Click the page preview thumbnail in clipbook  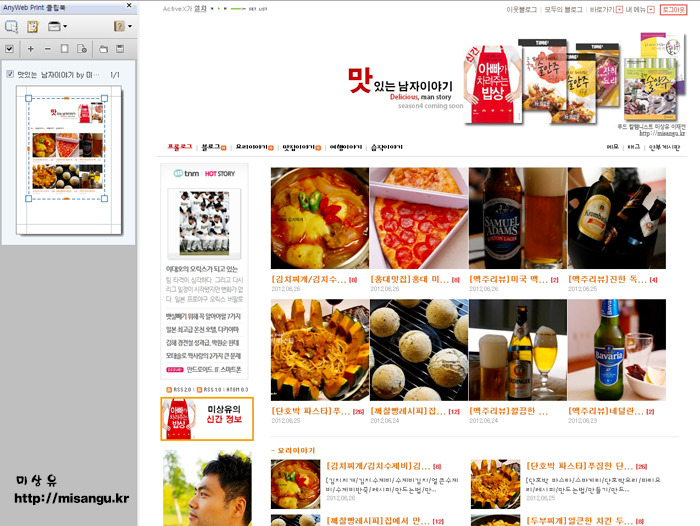(69, 160)
